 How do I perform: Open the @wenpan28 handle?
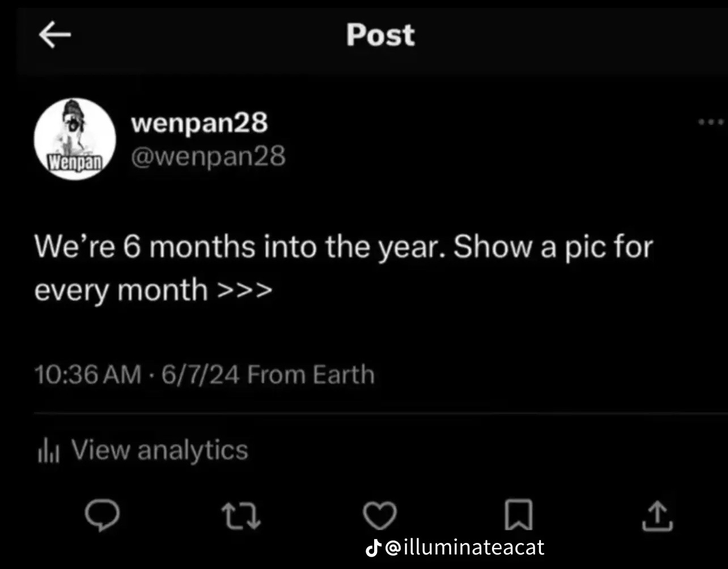point(208,157)
